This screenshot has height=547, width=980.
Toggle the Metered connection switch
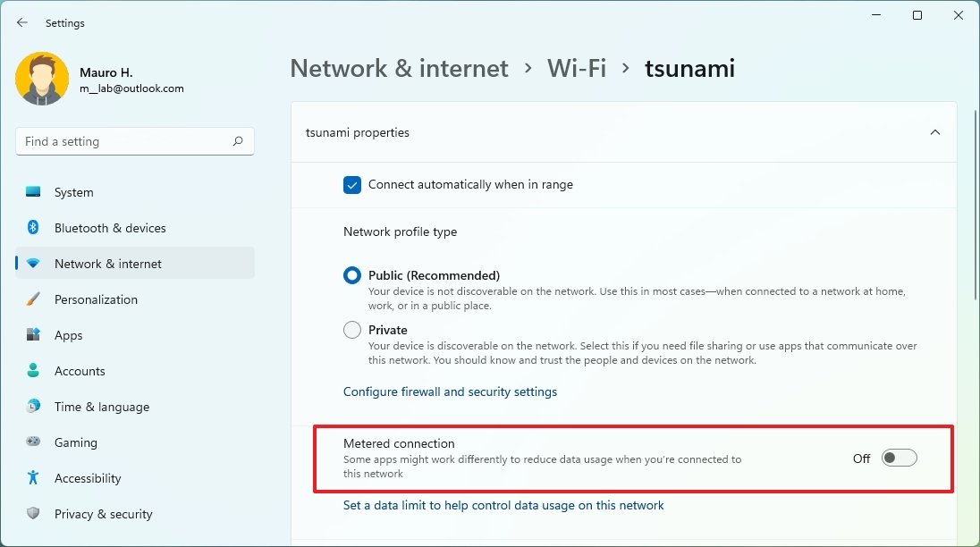(x=899, y=458)
